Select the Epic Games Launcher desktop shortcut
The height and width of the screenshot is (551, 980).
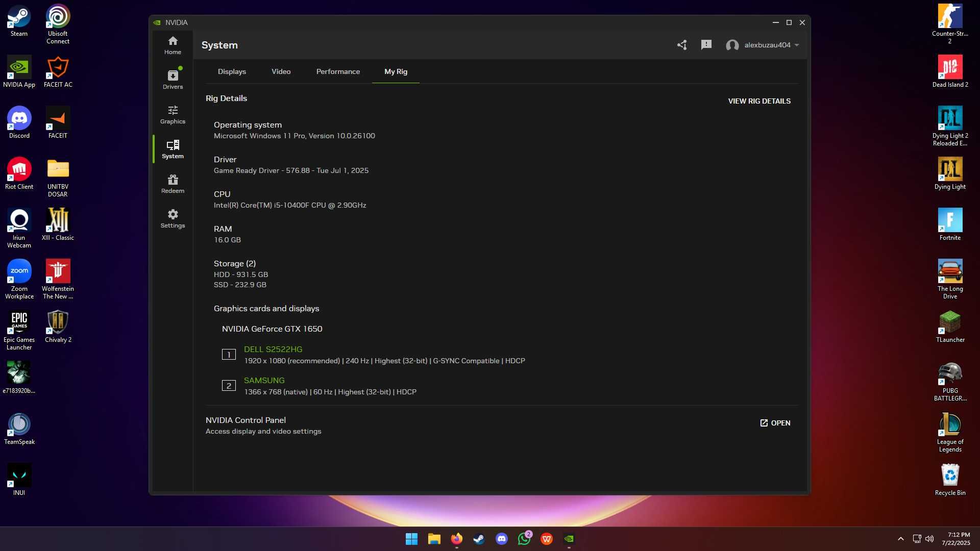pyautogui.click(x=19, y=331)
